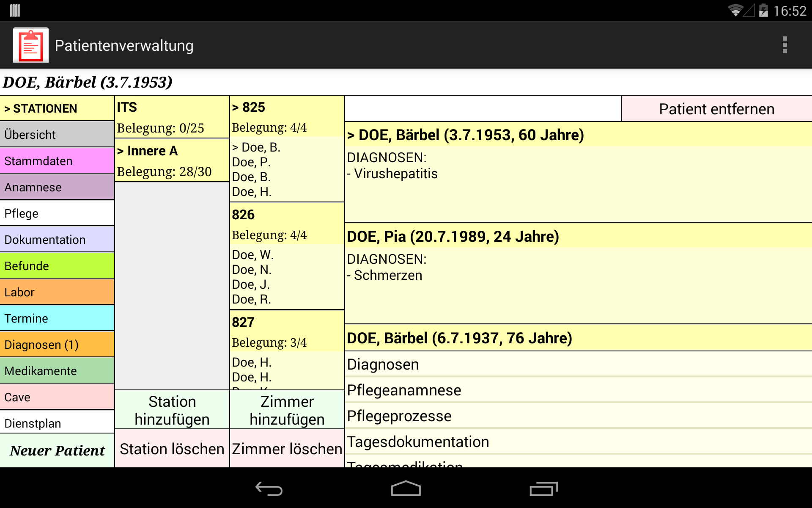Viewport: 812px width, 508px height.
Task: Tap Belegung: 28/30 of Innere A
Action: click(x=164, y=171)
